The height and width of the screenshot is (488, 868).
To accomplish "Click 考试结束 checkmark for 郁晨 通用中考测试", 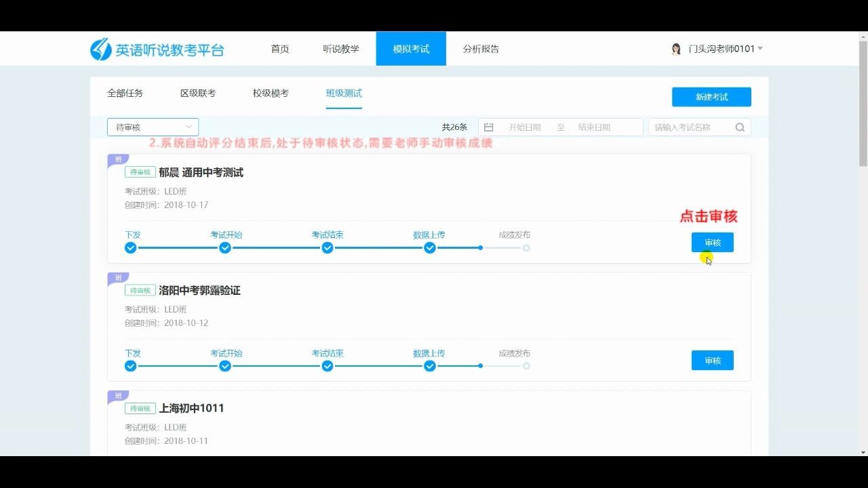I will click(x=328, y=248).
